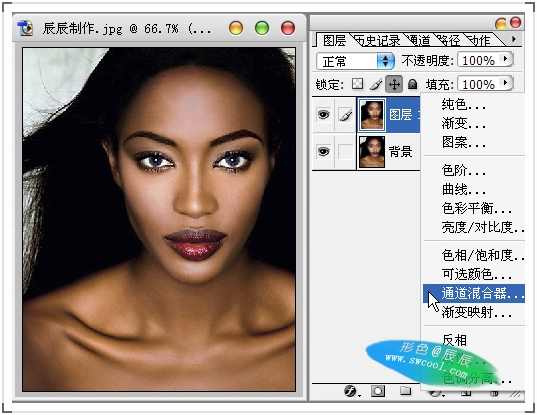Click the lock all padlock icon
537x415 pixels.
(x=412, y=84)
